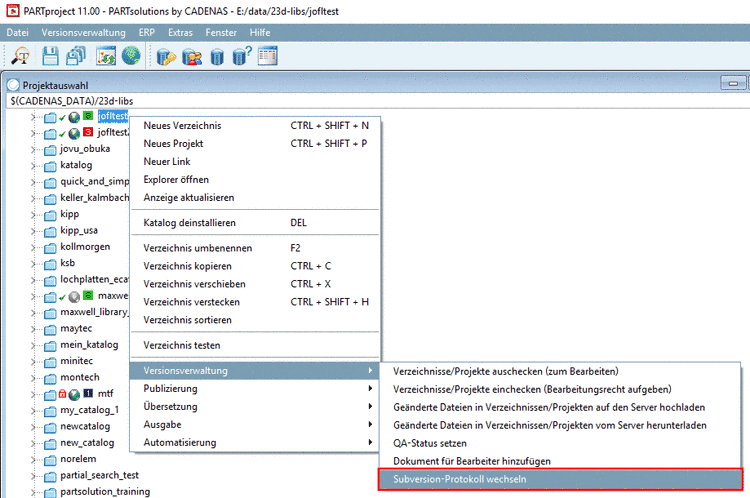Expand the kollmorgen tree node
Image resolution: width=750 pixels, height=498 pixels.
pos(33,247)
